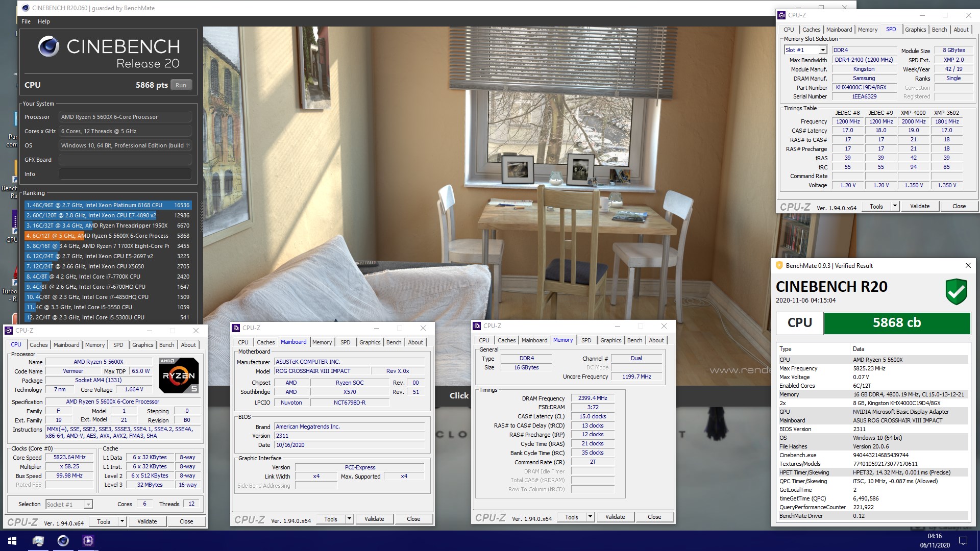Open the notification center icon
The image size is (980, 551).
point(963,541)
